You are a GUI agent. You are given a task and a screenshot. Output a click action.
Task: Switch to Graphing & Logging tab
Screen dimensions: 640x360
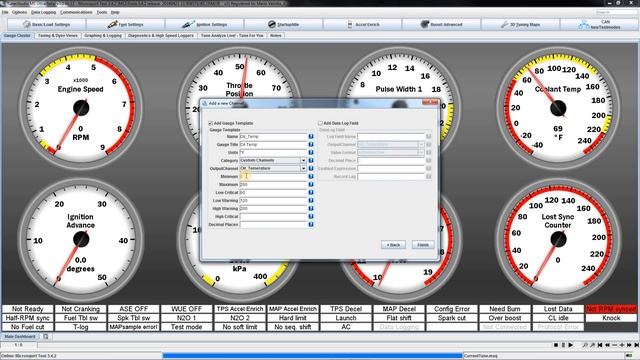tap(103, 36)
